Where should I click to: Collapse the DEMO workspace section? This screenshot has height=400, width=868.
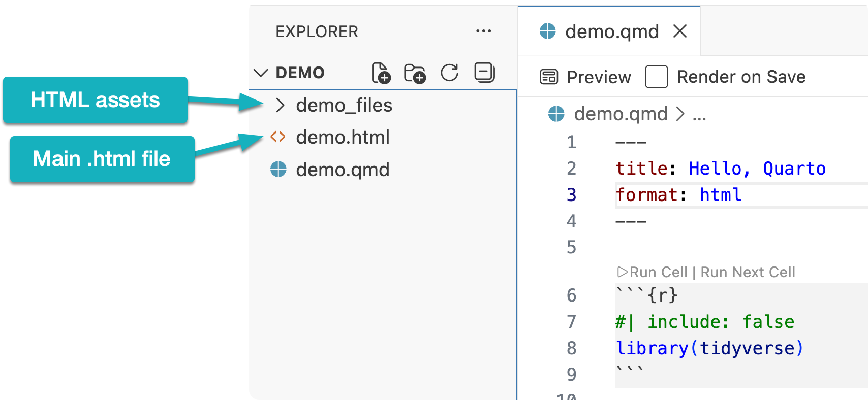coord(261,73)
